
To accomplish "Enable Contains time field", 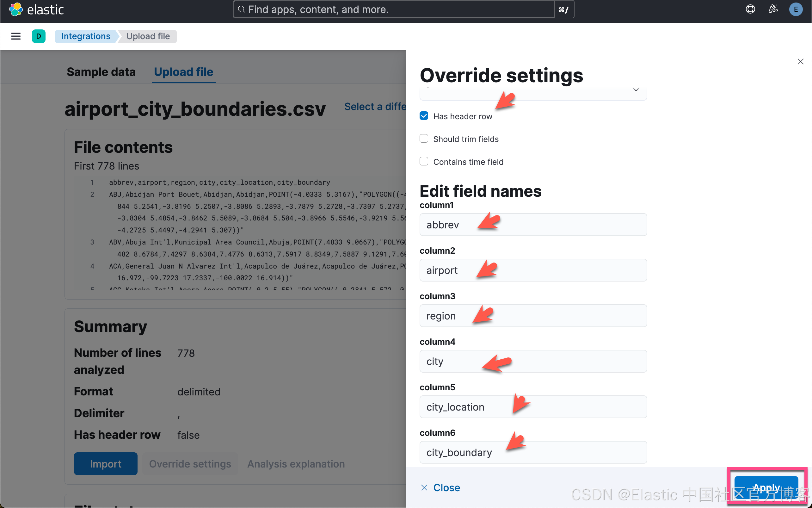I will [x=423, y=161].
